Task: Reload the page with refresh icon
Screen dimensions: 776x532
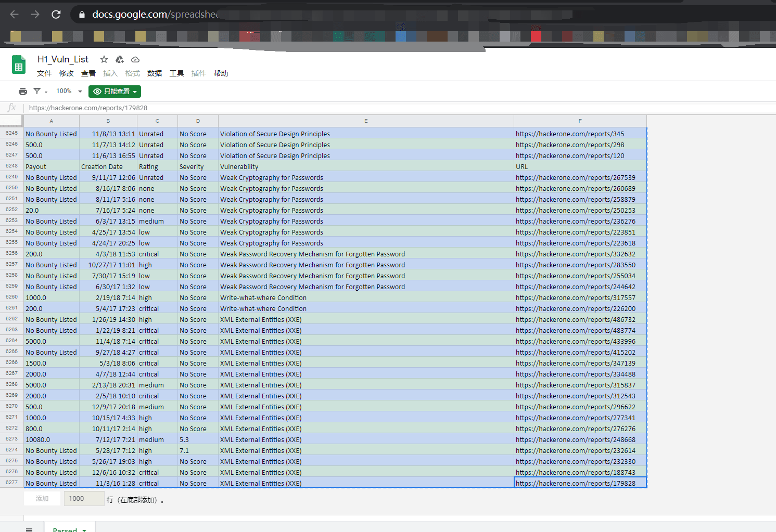Action: tap(56, 15)
